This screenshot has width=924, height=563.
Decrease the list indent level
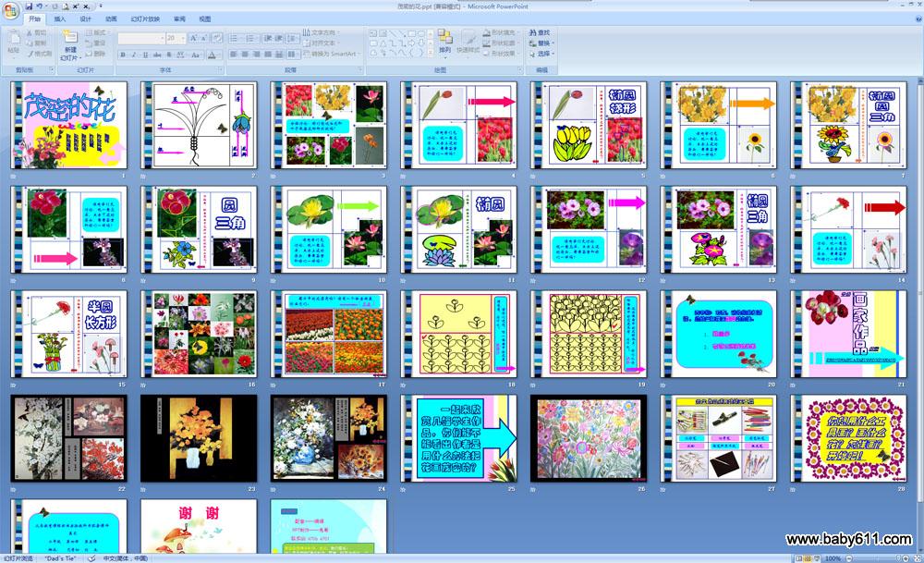coord(268,38)
